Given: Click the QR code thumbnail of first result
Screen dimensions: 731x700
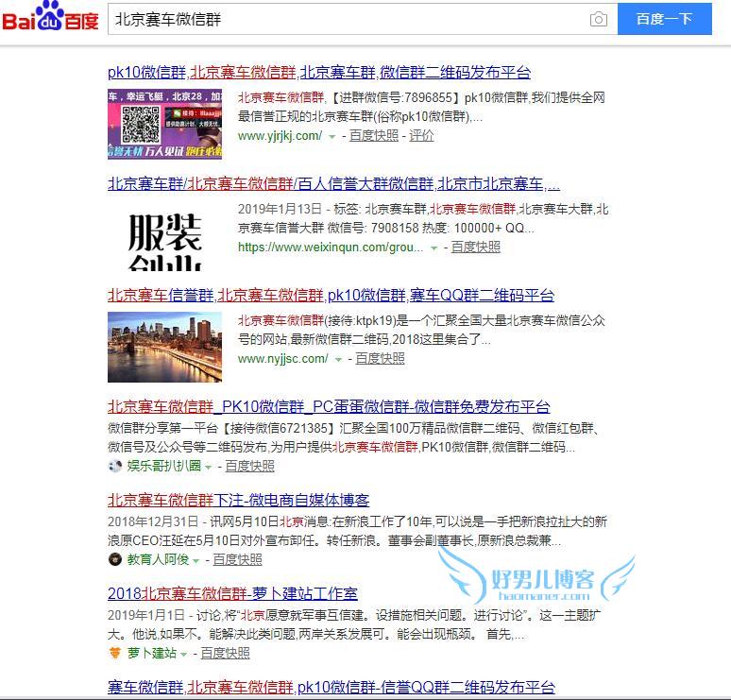Looking at the screenshot, I should pos(164,124).
